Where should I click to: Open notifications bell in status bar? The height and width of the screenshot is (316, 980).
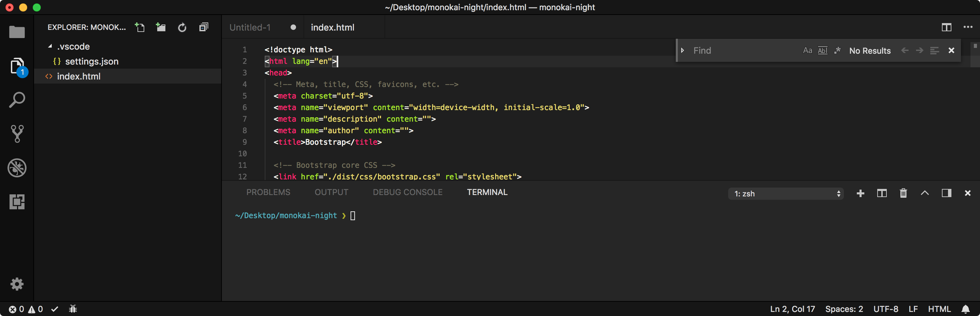[966, 309]
